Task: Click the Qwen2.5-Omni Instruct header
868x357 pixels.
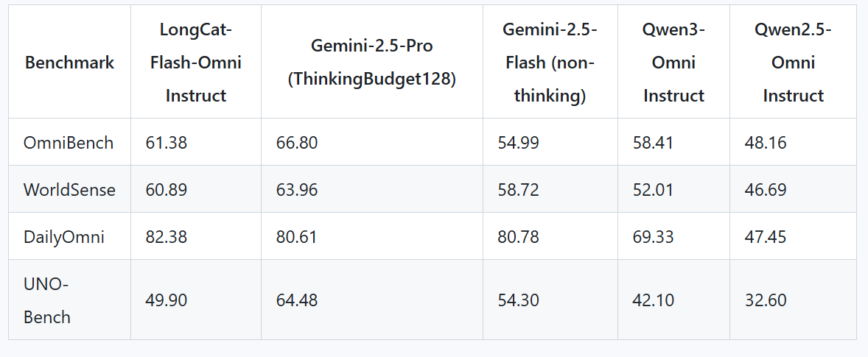Action: pos(793,63)
